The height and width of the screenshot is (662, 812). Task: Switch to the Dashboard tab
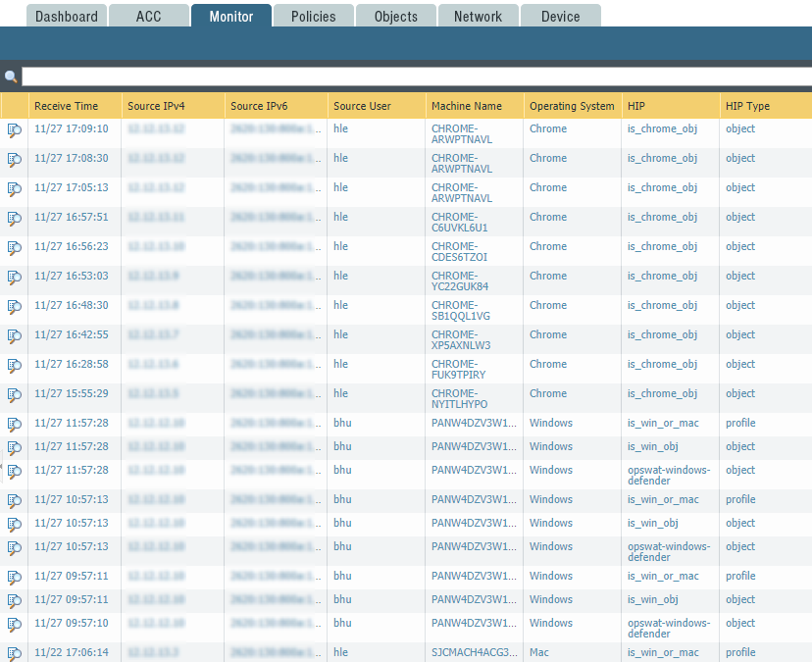67,16
